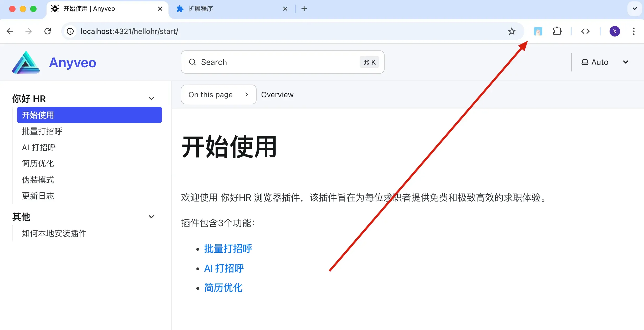
Task: Switch to the 扩展程序 tab
Action: [226, 9]
